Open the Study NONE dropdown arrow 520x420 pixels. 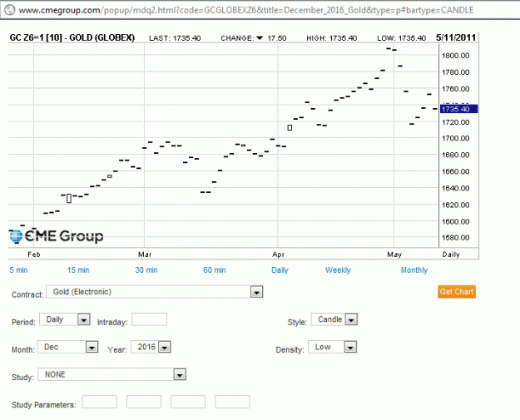pos(180,375)
